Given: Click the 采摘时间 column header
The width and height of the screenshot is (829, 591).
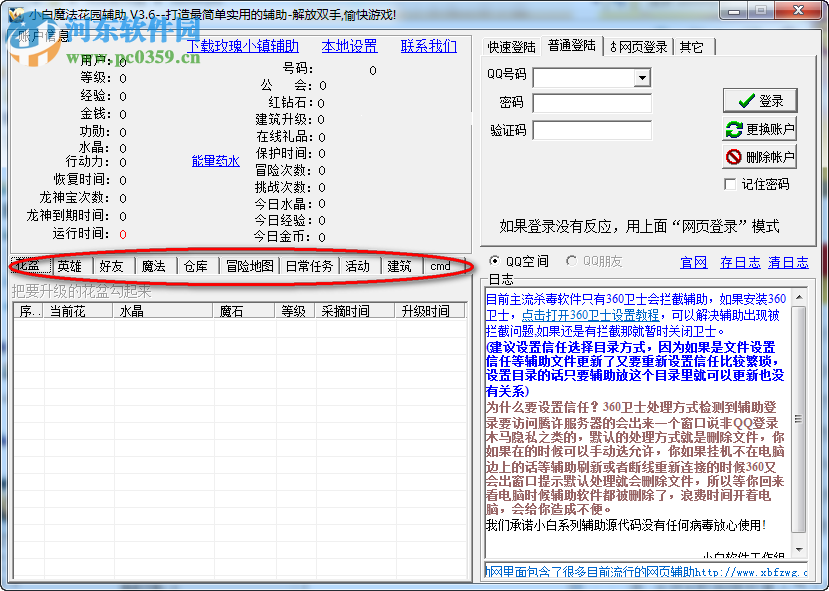Looking at the screenshot, I should pos(355,311).
